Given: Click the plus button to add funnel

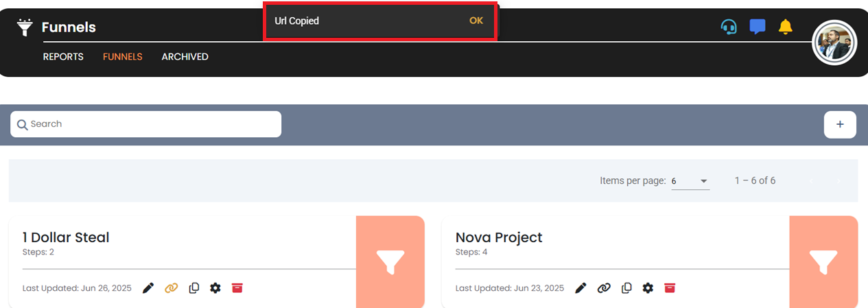Looking at the screenshot, I should pyautogui.click(x=840, y=125).
